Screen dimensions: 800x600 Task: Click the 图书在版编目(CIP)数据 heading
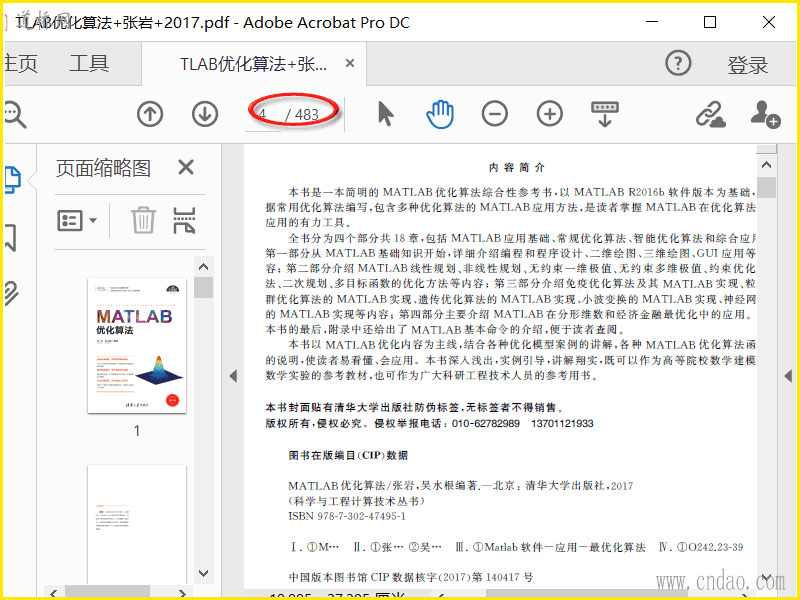coord(348,455)
